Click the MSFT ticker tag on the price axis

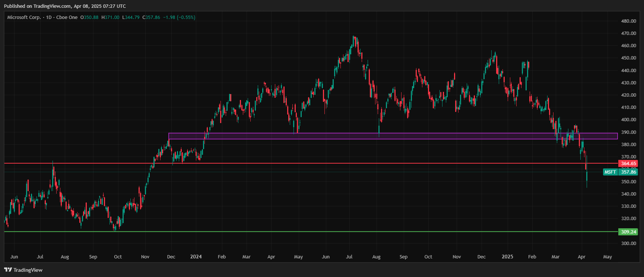[610, 172]
